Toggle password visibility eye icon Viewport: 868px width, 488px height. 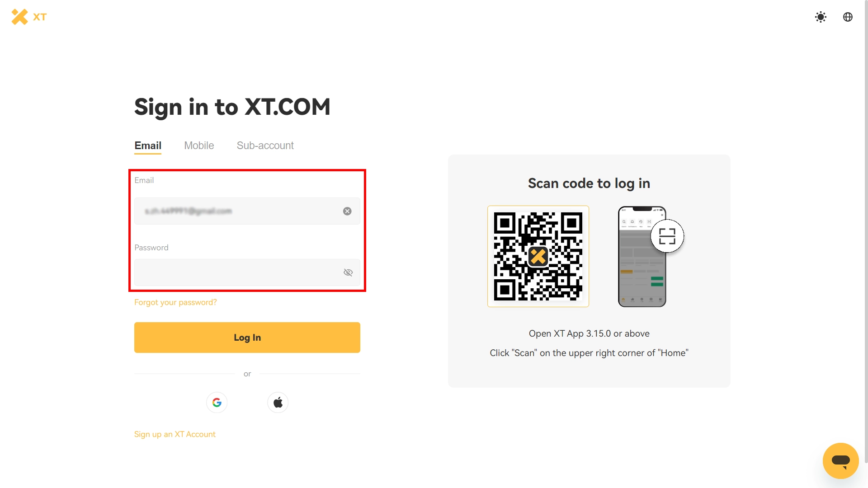(348, 272)
